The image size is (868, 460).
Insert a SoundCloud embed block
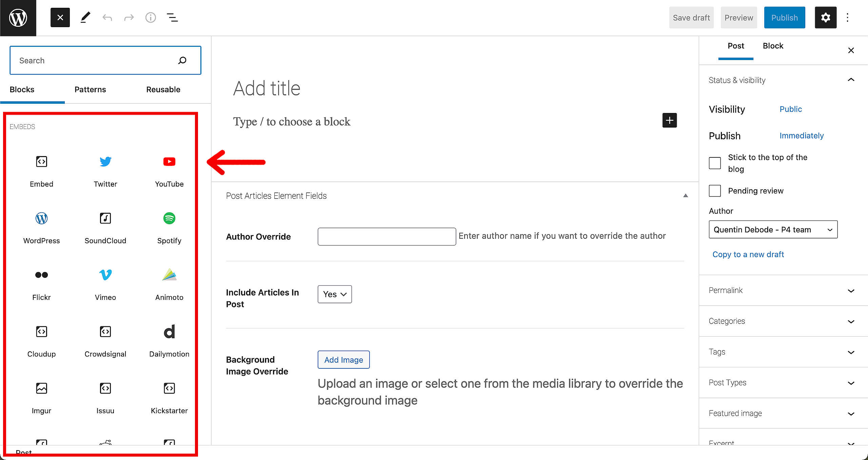pos(105,228)
